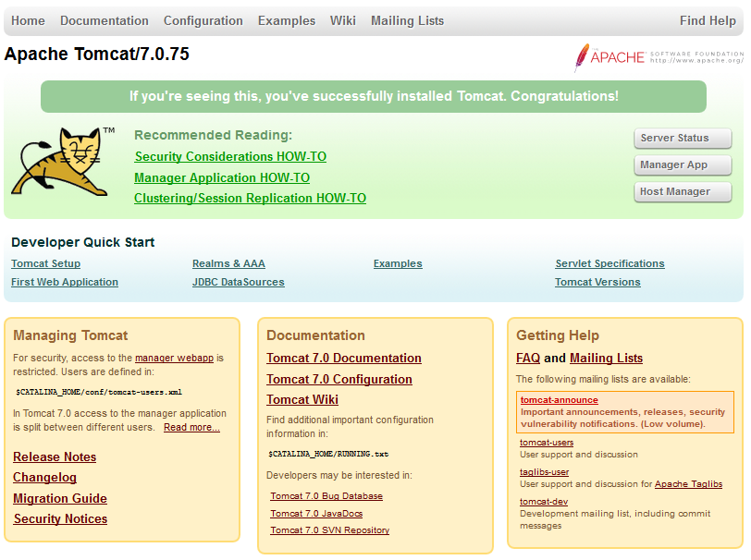Click the Server Status button
This screenshot has width=751, height=560.
(x=683, y=138)
